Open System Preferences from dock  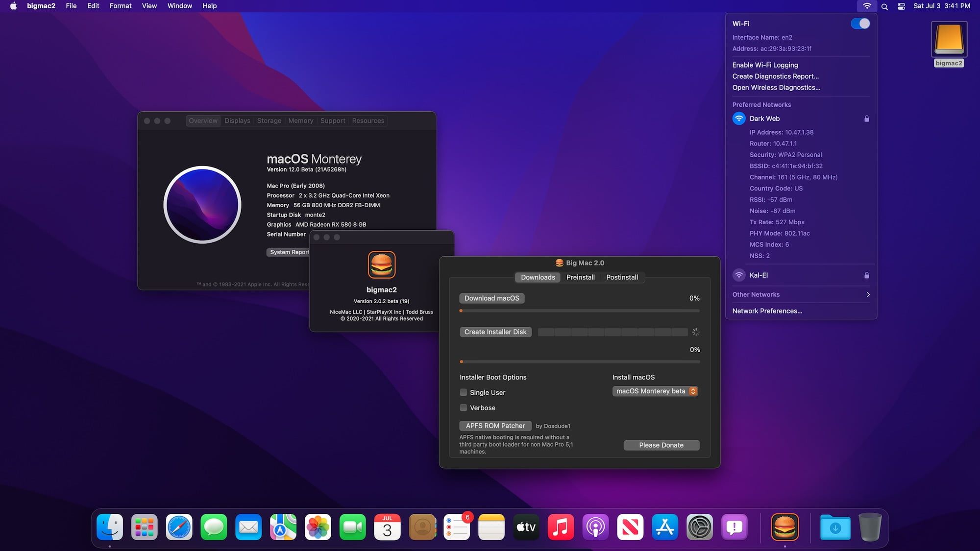(699, 527)
